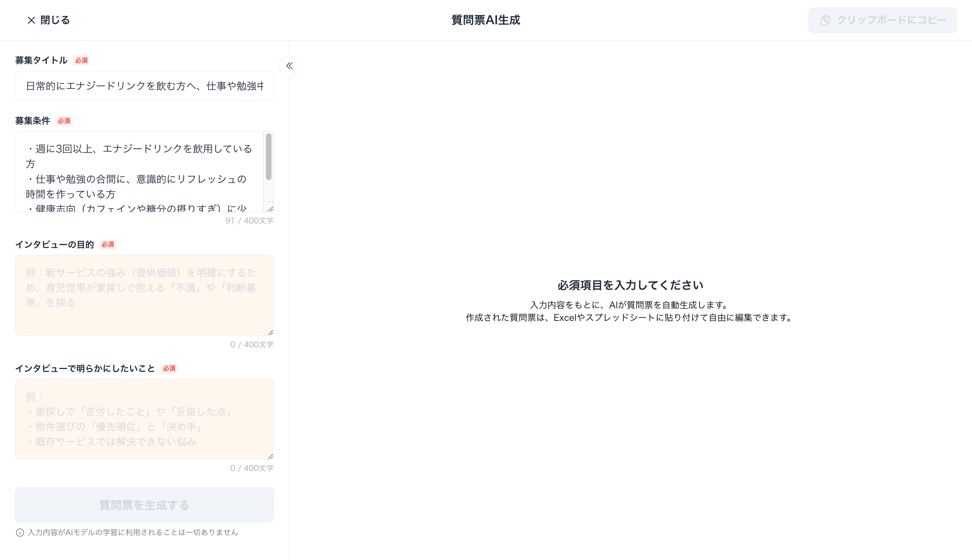Click the クリップボードにコピー button label

tap(891, 20)
